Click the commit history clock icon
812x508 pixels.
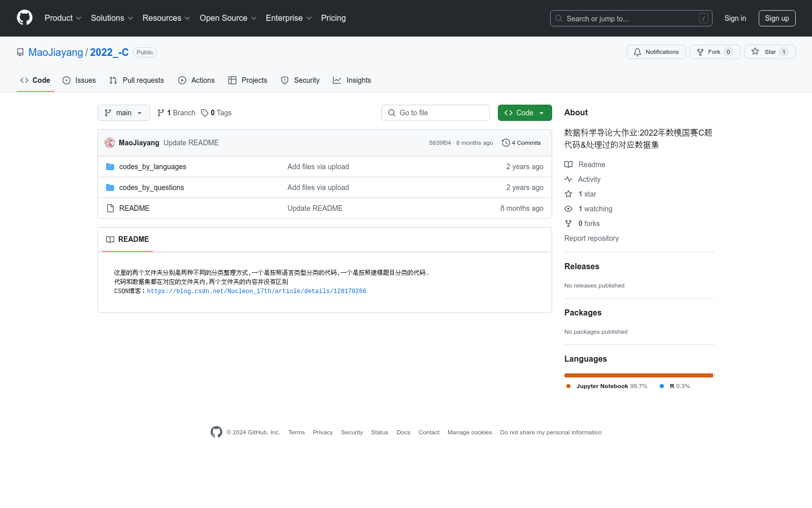505,143
